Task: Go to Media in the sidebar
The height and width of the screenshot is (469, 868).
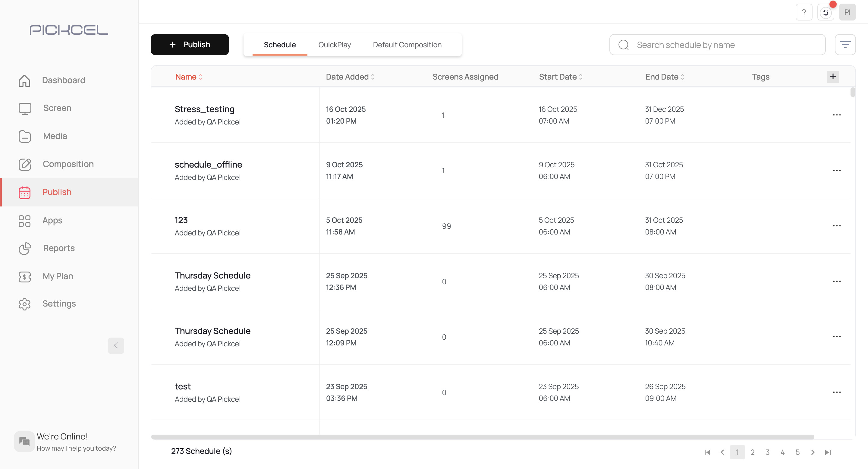Action: tap(55, 136)
